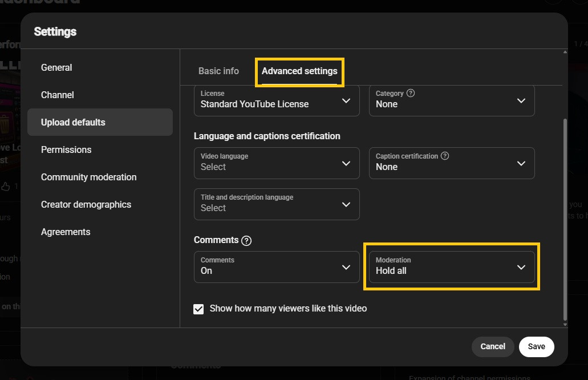
Task: Click the Save button
Action: coord(536,346)
